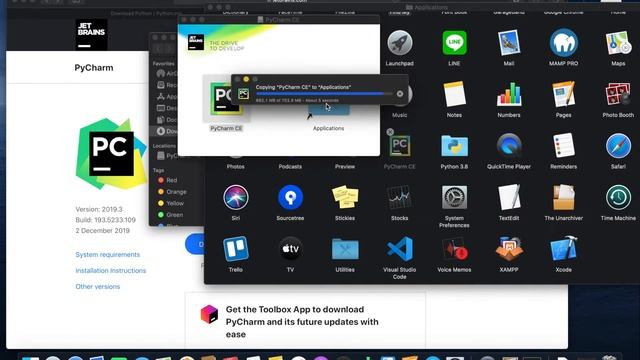This screenshot has width=640, height=360.
Task: Open the MAMP PRO app icon
Action: click(x=563, y=43)
